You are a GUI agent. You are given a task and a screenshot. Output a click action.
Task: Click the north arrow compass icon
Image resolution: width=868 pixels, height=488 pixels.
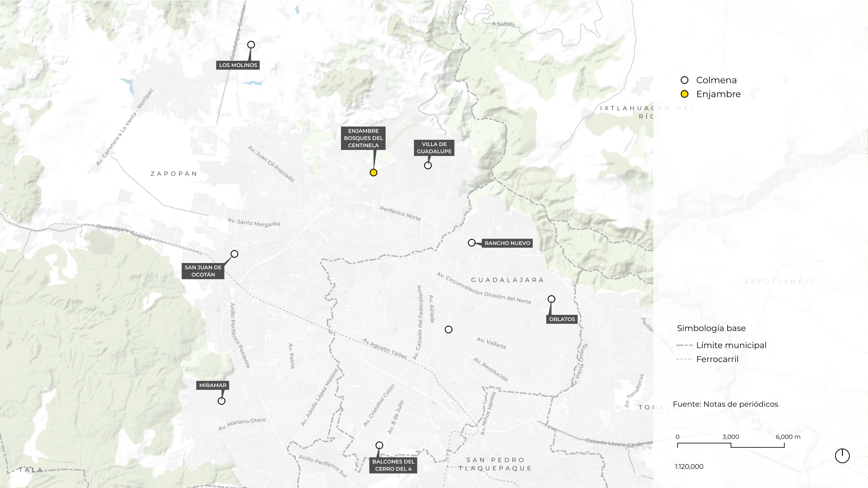pyautogui.click(x=842, y=456)
